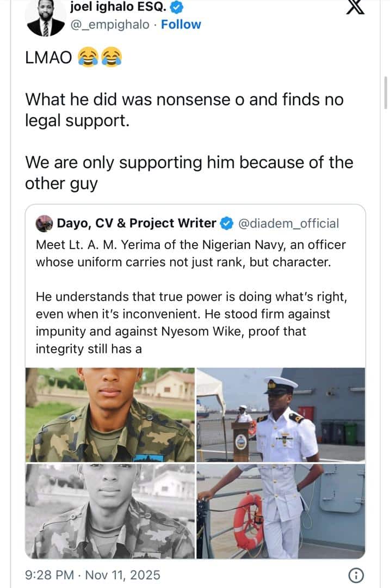This screenshot has height=588, width=390.
Task: Open the colour camouflage uniform photo
Action: click(110, 415)
